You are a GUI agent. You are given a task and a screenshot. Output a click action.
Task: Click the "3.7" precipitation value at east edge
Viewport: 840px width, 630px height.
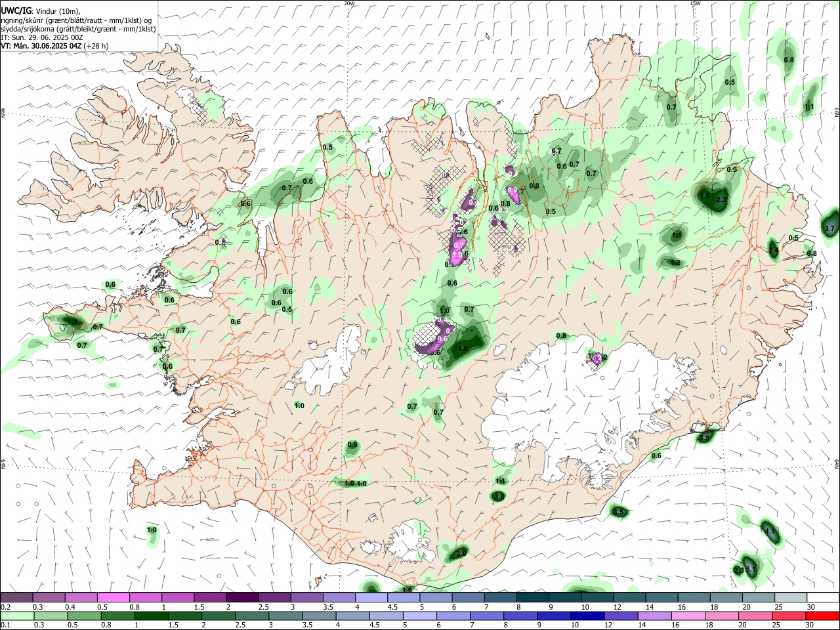coord(829,229)
